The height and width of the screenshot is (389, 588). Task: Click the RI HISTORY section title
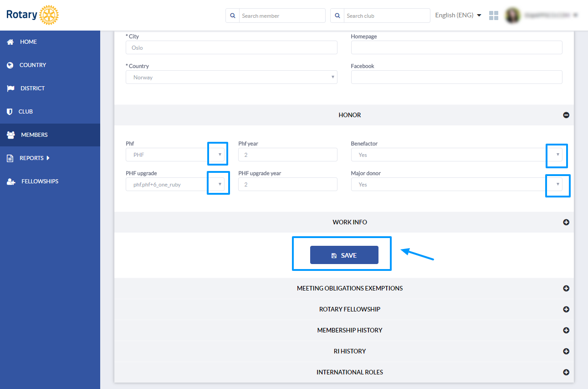pos(350,351)
